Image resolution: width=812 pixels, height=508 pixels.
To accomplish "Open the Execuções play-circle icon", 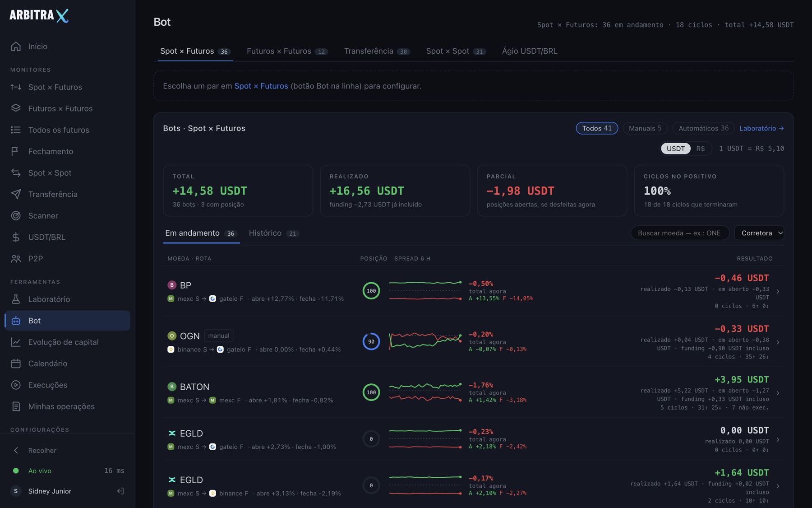I will pos(16,385).
